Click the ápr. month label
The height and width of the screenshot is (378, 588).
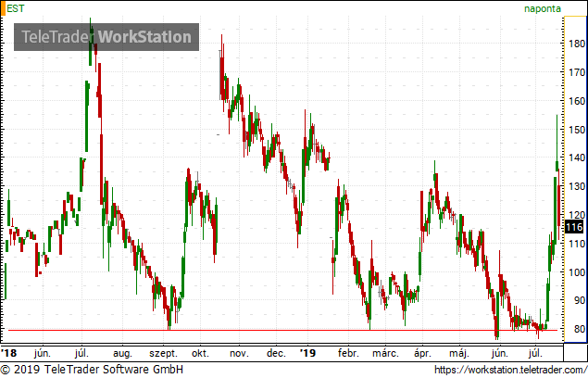tap(422, 354)
